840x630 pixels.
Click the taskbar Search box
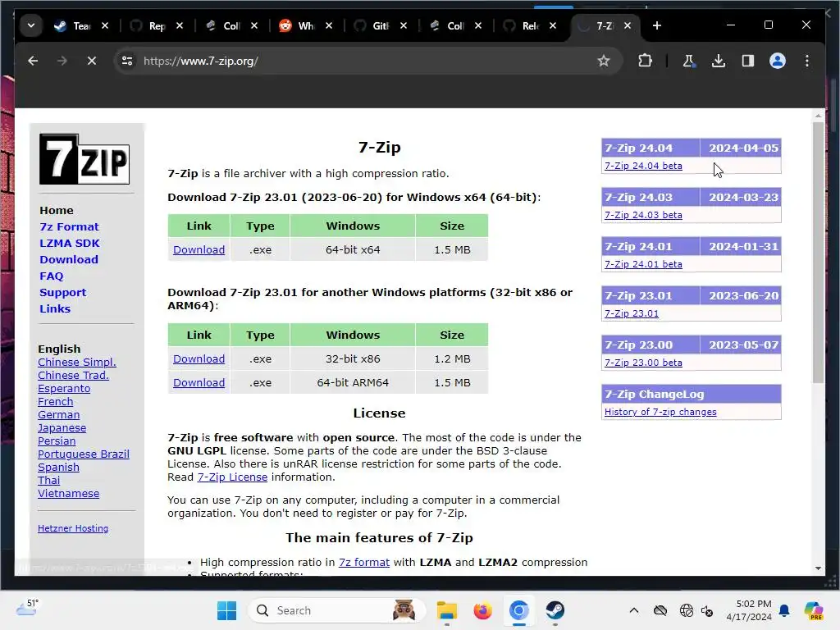pos(337,610)
